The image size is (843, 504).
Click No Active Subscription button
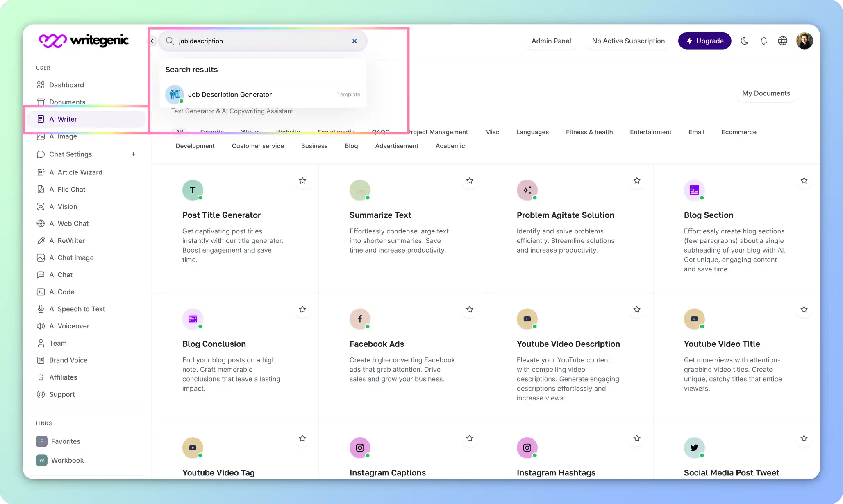(628, 41)
